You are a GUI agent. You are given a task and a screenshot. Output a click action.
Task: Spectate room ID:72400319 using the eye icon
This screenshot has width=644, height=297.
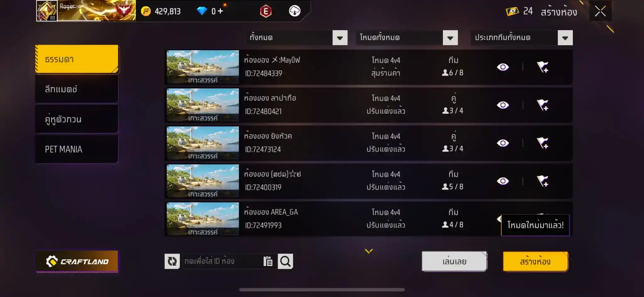tap(503, 181)
